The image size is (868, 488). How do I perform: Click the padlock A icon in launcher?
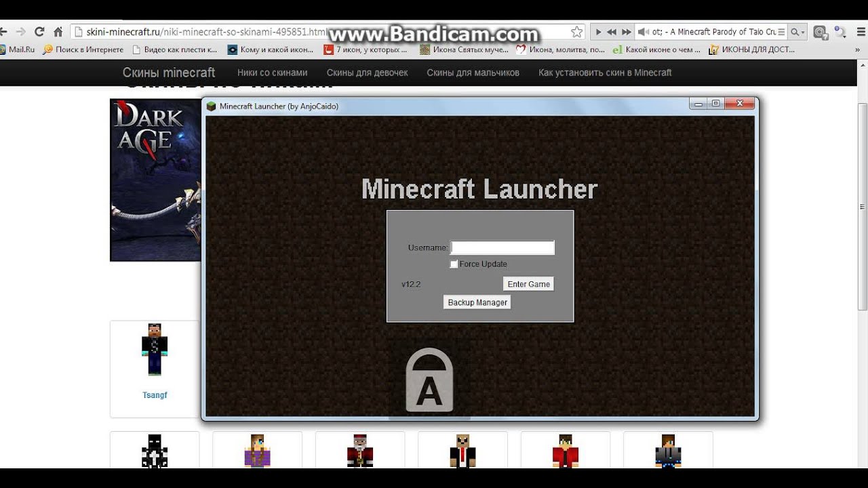pos(429,380)
